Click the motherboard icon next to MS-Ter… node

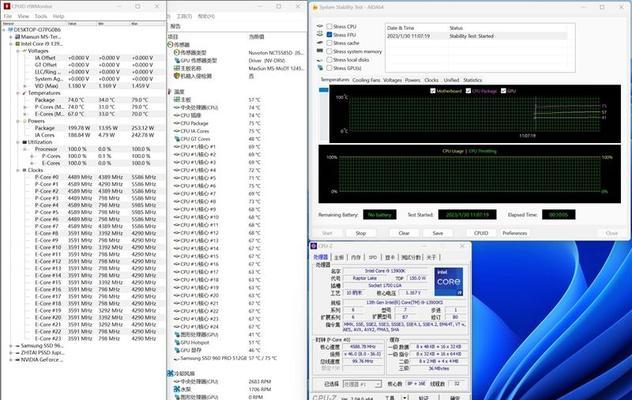pos(17,37)
